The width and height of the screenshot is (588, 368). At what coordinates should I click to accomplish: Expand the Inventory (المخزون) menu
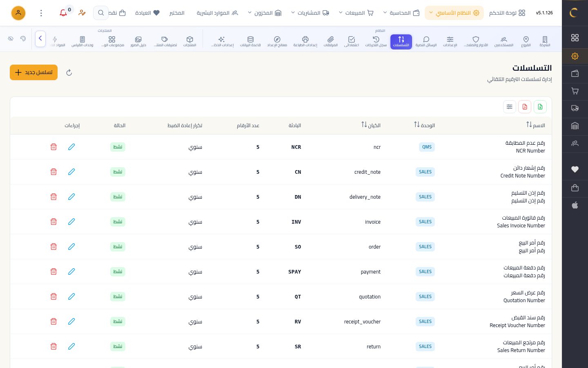(265, 13)
